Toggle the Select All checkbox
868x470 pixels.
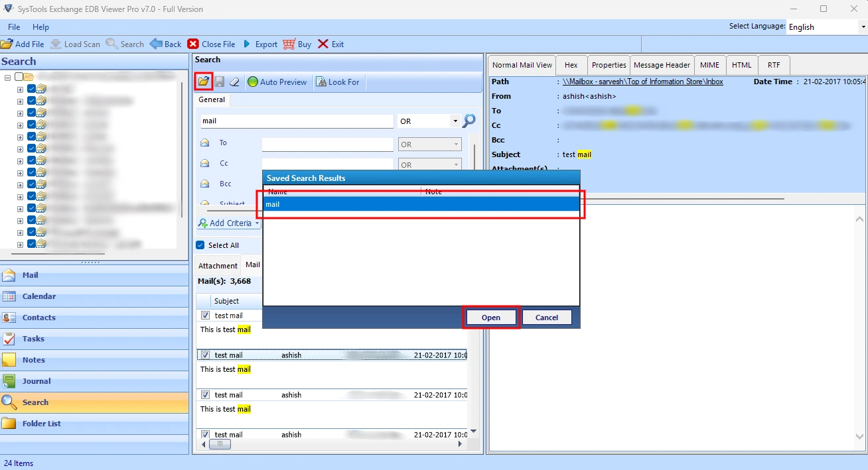tap(200, 245)
